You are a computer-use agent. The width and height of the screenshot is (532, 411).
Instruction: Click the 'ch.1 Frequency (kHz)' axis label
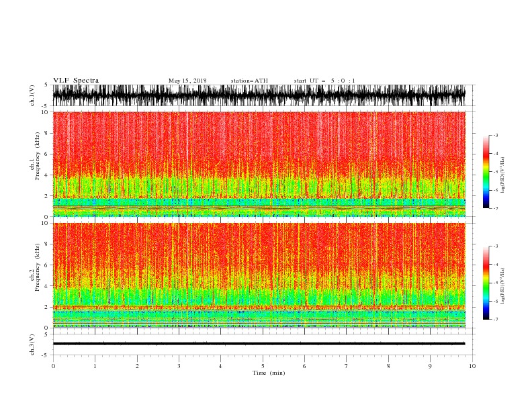tap(35, 156)
